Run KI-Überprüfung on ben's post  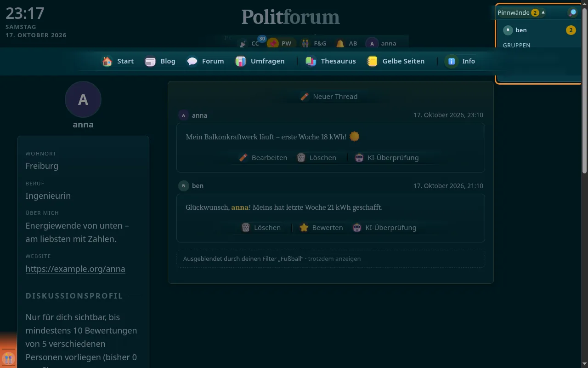(x=384, y=228)
